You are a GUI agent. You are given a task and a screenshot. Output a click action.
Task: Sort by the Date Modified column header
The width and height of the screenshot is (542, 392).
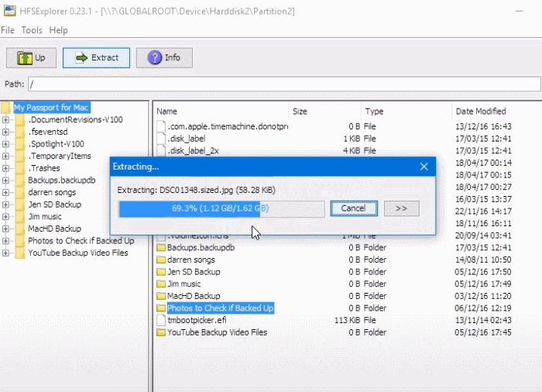click(497, 112)
